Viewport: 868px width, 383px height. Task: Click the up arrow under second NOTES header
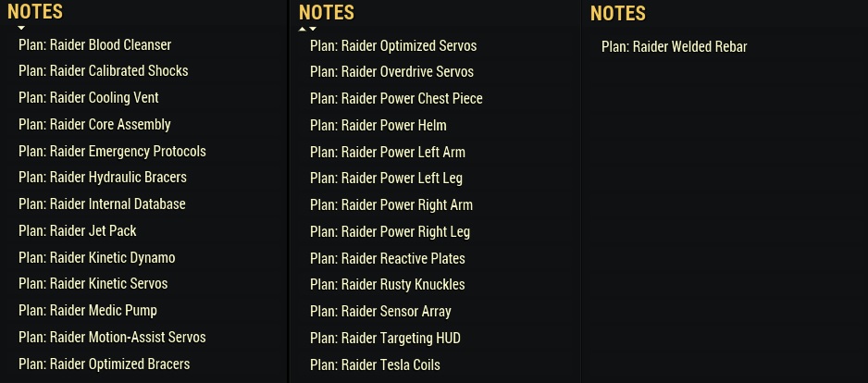[x=302, y=29]
